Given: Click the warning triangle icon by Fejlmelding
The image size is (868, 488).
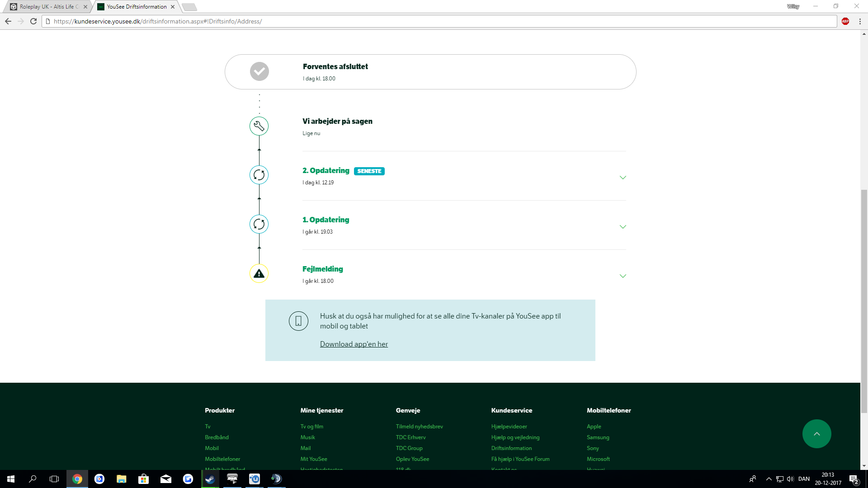Looking at the screenshot, I should coord(259,273).
